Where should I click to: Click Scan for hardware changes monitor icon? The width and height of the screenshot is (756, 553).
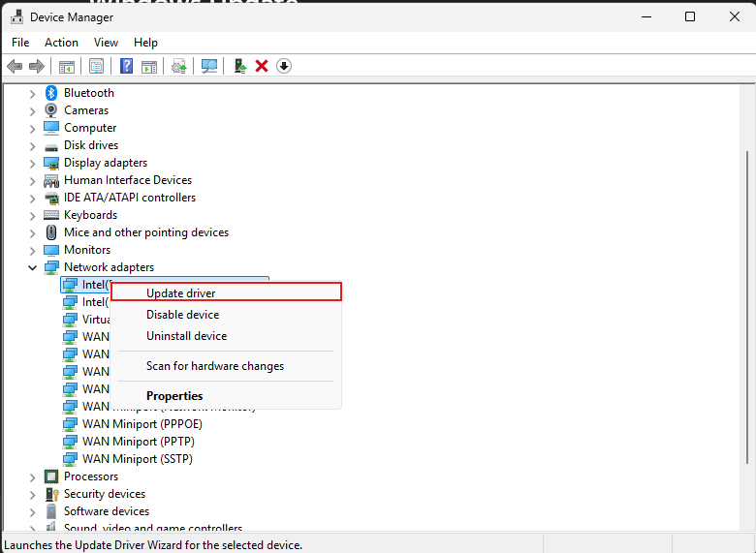point(209,66)
